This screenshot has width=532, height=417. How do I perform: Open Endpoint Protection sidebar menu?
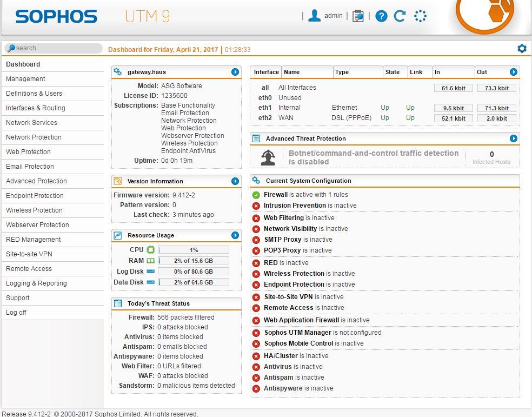52,195
